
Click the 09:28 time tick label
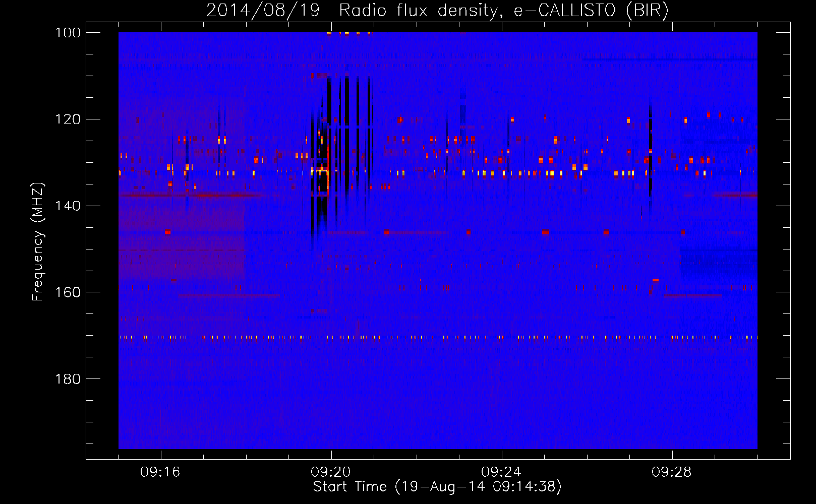pyautogui.click(x=672, y=472)
